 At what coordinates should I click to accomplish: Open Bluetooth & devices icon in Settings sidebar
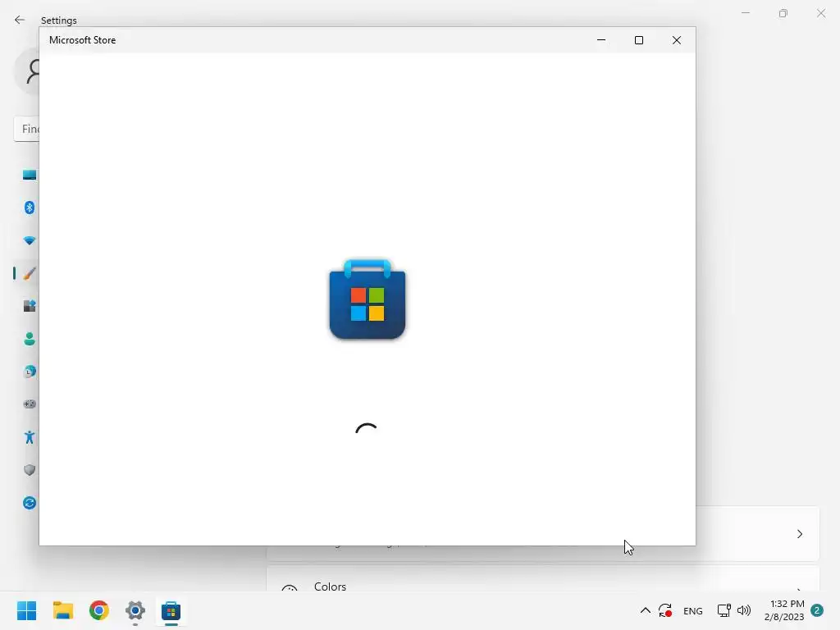[30, 208]
